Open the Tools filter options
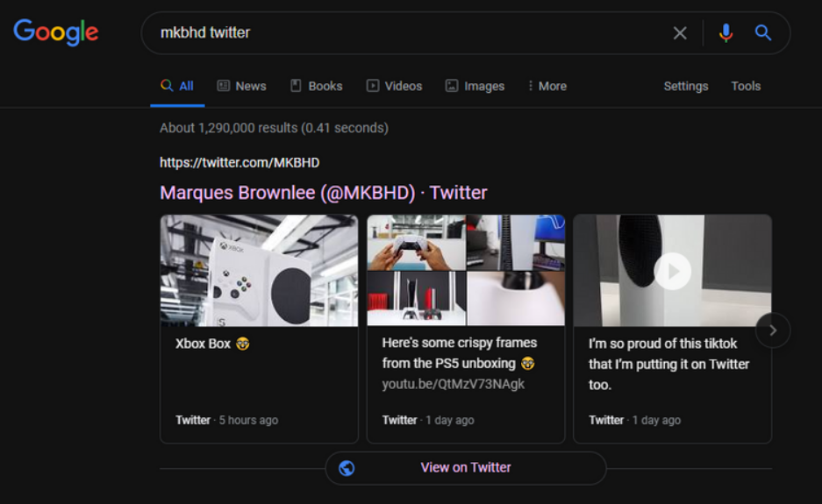Screen dimensions: 822x504 pyautogui.click(x=746, y=86)
